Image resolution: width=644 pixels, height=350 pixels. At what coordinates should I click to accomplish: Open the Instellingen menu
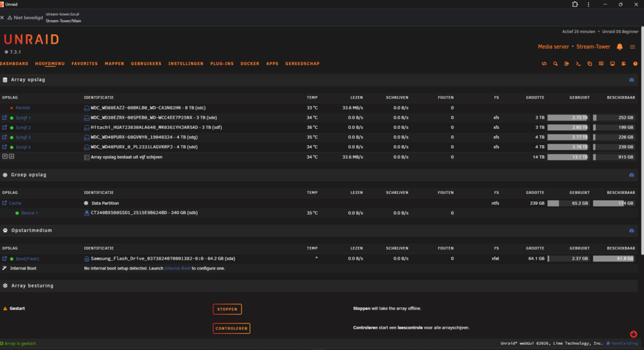tap(185, 64)
